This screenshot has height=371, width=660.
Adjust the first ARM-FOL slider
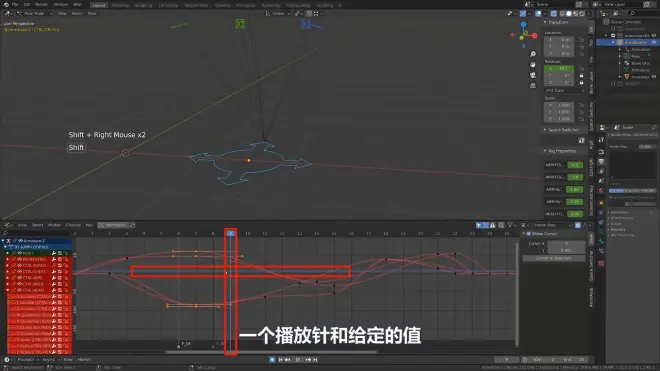pos(575,165)
